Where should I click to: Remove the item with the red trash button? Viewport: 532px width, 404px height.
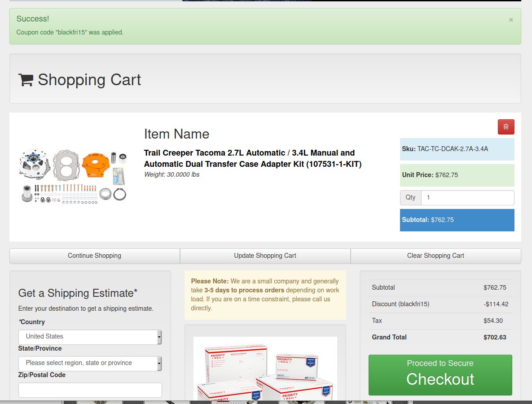coord(506,127)
